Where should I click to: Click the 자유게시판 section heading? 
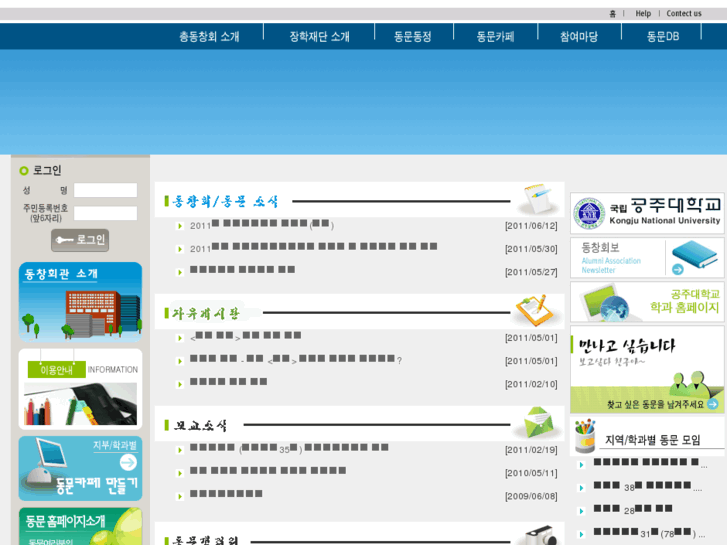[x=206, y=314]
